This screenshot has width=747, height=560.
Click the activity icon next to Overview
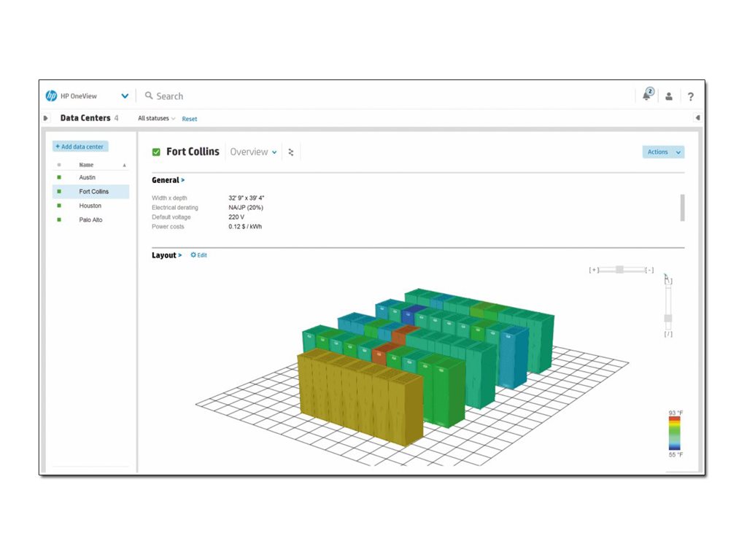[x=290, y=151]
